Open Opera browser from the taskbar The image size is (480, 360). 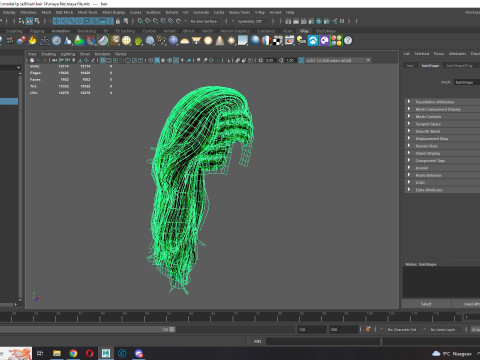click(x=89, y=353)
